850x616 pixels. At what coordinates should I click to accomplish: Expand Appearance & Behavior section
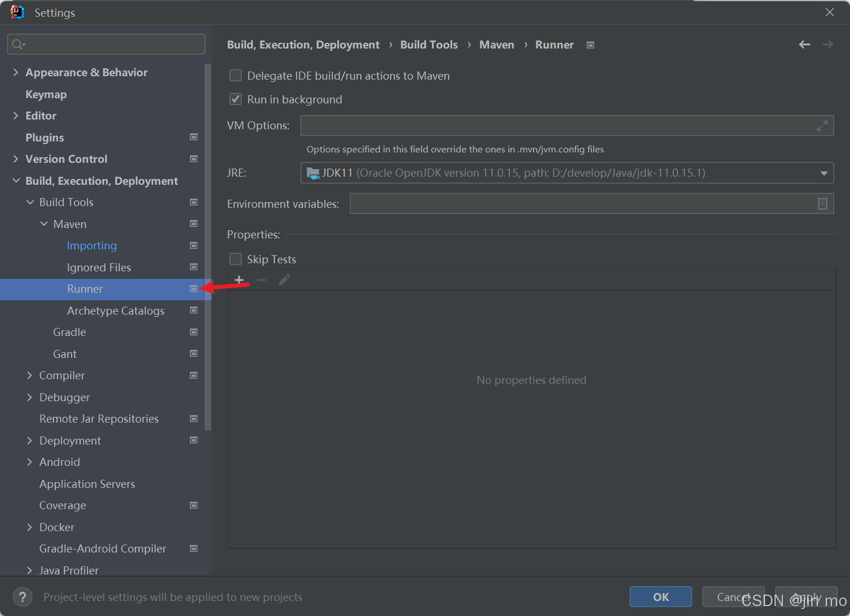click(x=16, y=72)
